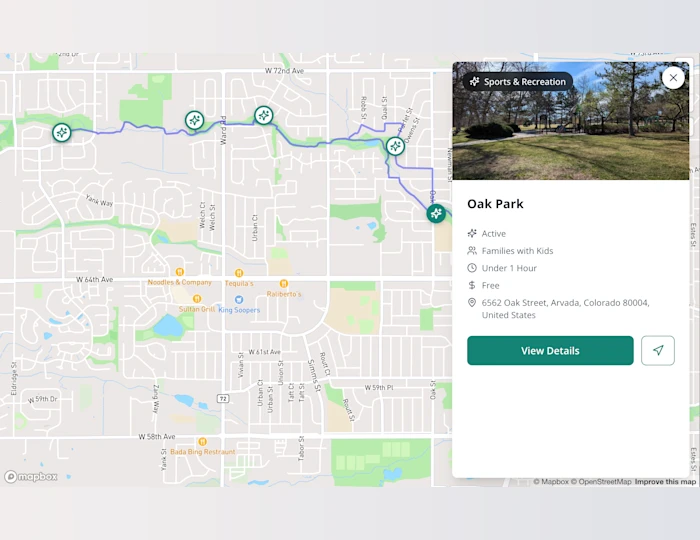
Task: Click the W 61st Ave street label
Action: click(264, 352)
